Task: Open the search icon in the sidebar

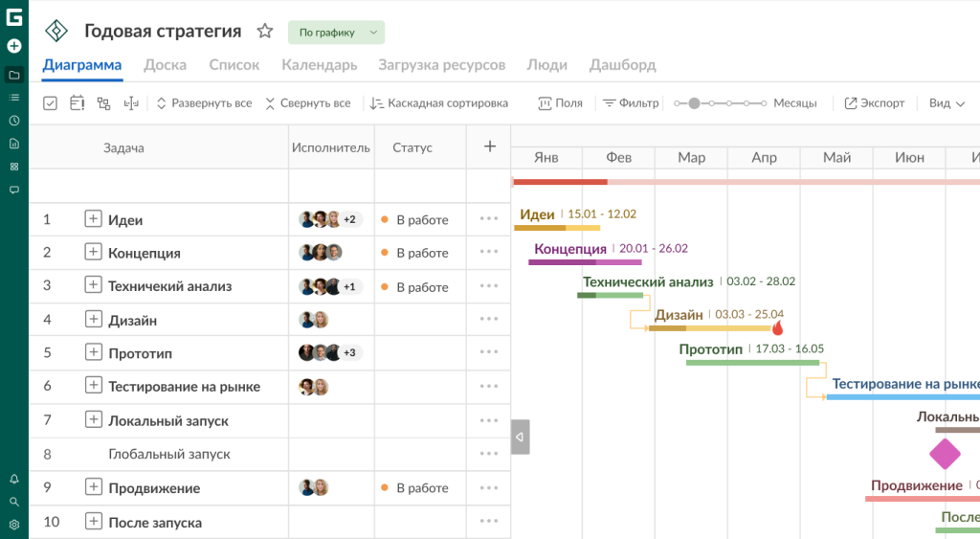Action: point(14,502)
